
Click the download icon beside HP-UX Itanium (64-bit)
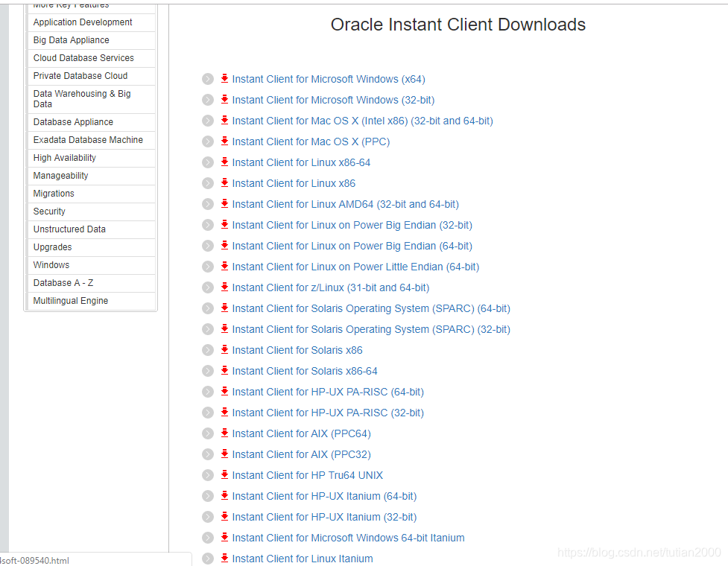tap(225, 496)
